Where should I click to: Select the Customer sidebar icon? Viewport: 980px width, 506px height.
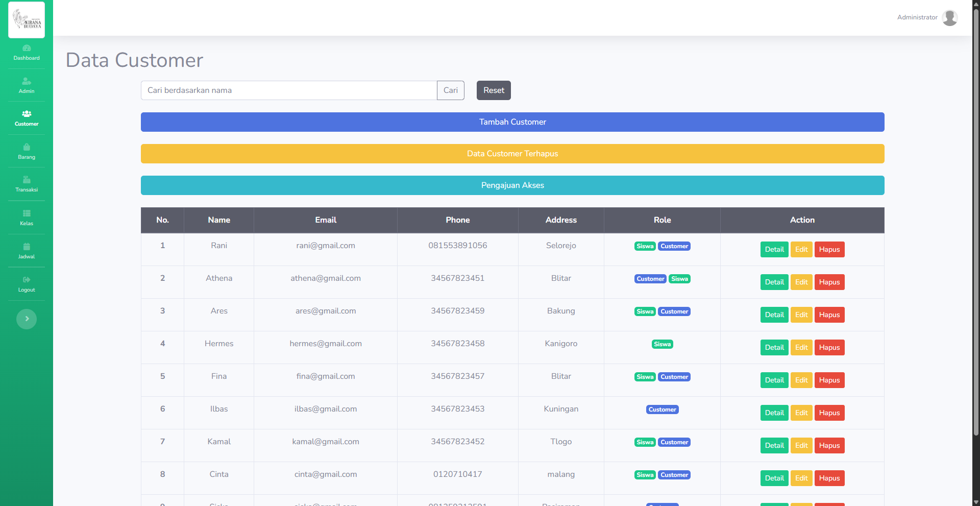(27, 114)
